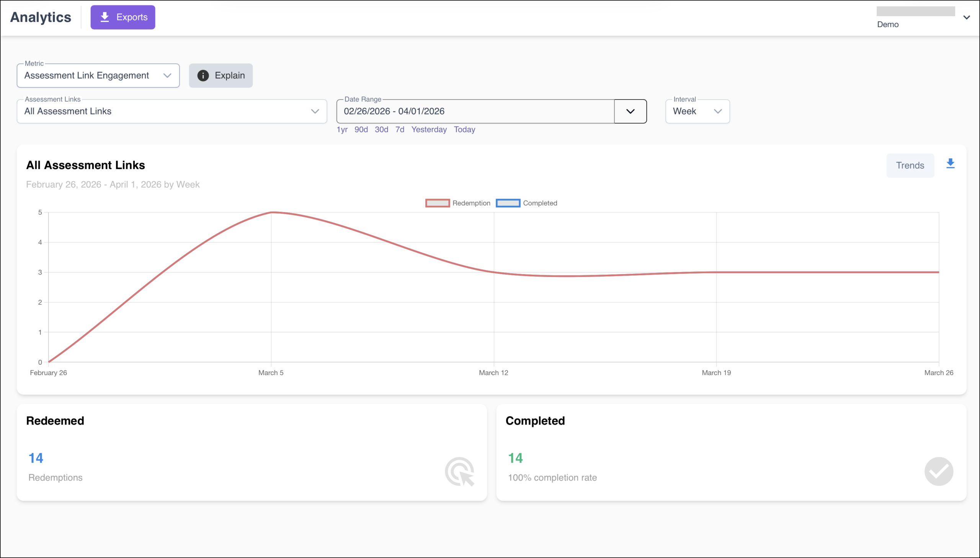
Task: Open the date range picker arrow
Action: click(630, 111)
